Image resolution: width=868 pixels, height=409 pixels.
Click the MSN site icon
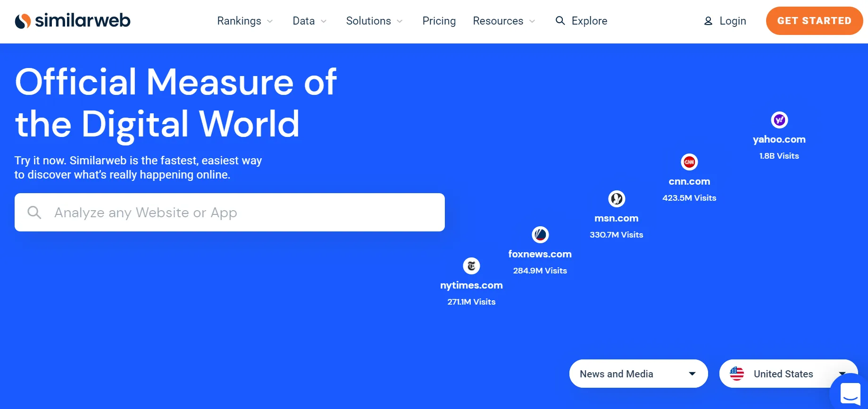(617, 199)
